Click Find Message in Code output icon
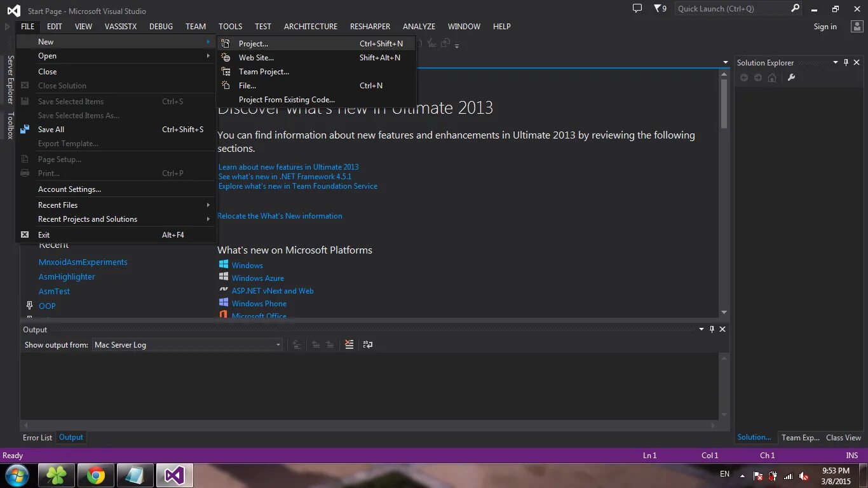This screenshot has width=868, height=488. (x=296, y=344)
